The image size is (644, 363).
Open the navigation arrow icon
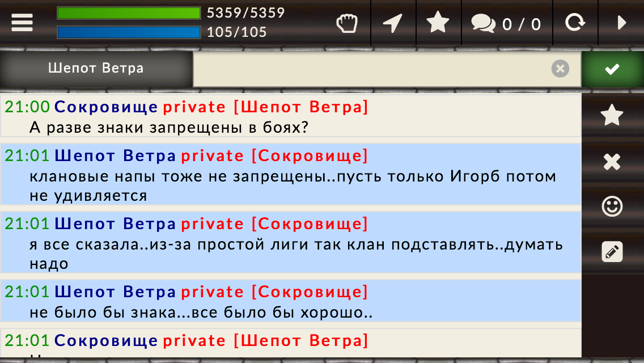(x=393, y=23)
